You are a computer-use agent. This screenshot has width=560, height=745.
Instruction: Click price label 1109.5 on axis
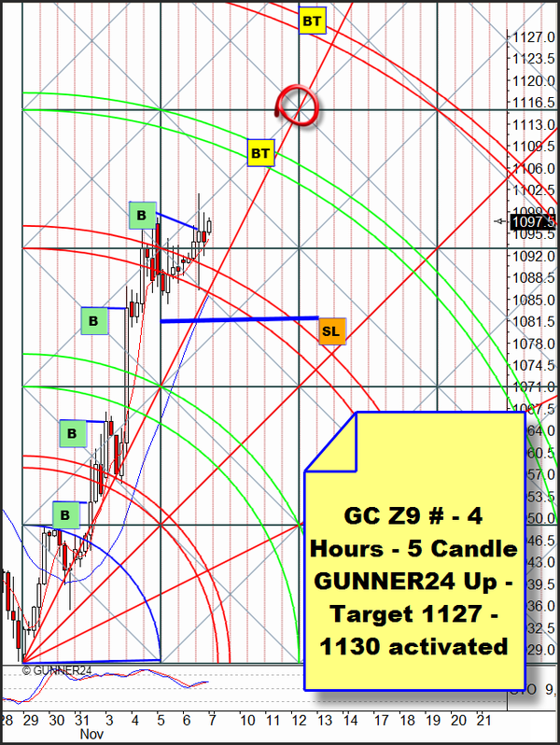pyautogui.click(x=533, y=147)
